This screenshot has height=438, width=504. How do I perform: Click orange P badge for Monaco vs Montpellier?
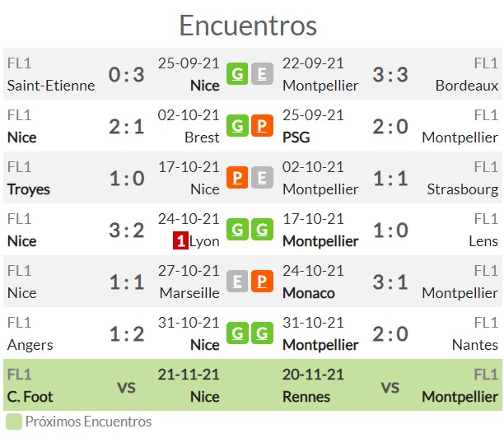tap(262, 282)
